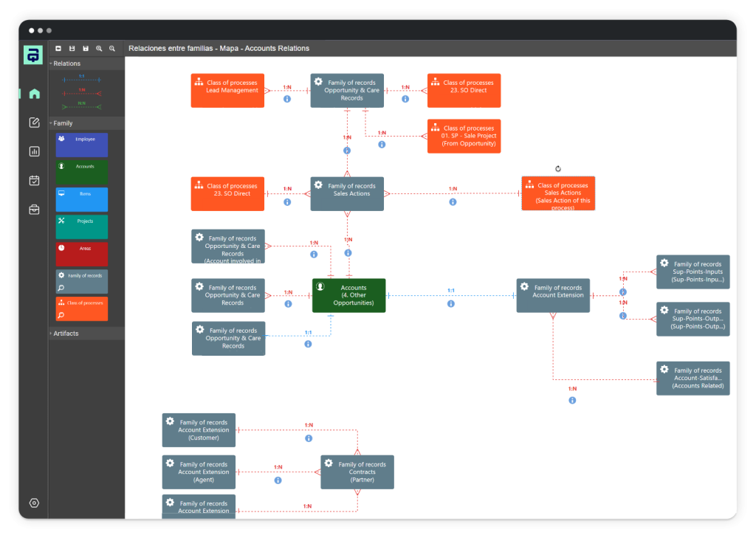Select the Projects family block
This screenshot has height=538, width=756.
click(81, 227)
